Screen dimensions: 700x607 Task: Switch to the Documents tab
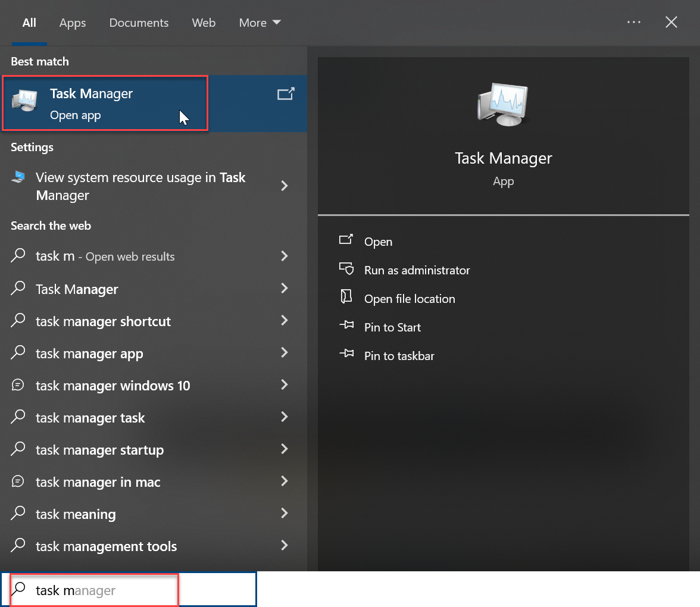(139, 23)
